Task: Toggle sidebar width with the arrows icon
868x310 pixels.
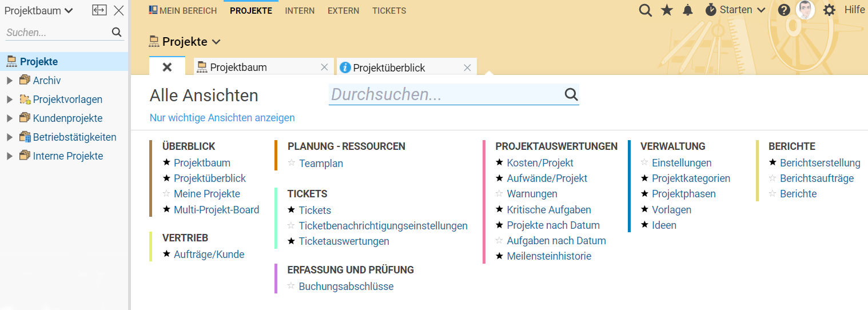Action: click(x=99, y=10)
